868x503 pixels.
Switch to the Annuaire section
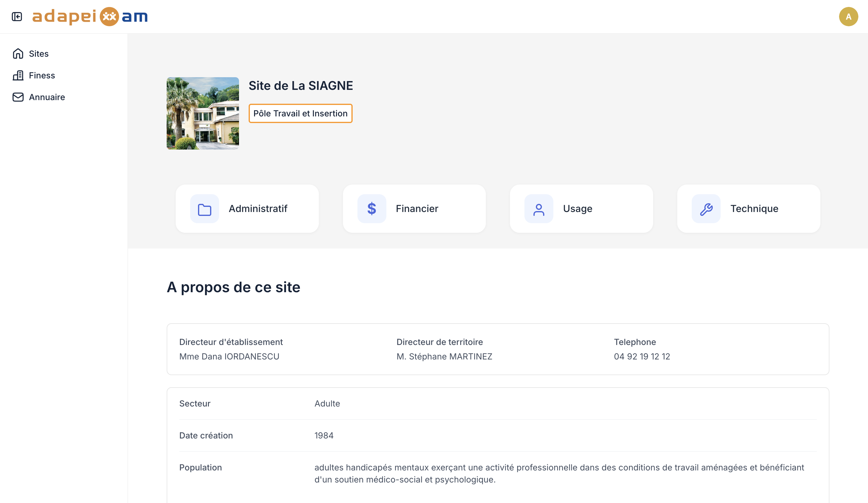click(x=46, y=97)
